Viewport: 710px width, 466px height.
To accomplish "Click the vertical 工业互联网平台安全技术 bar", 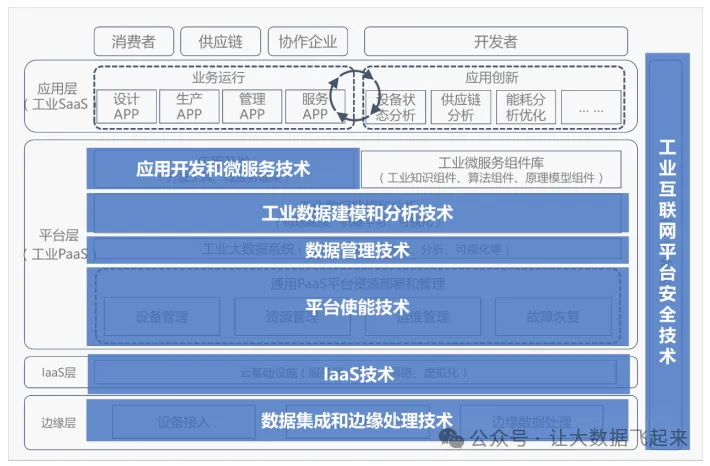I will [x=668, y=250].
